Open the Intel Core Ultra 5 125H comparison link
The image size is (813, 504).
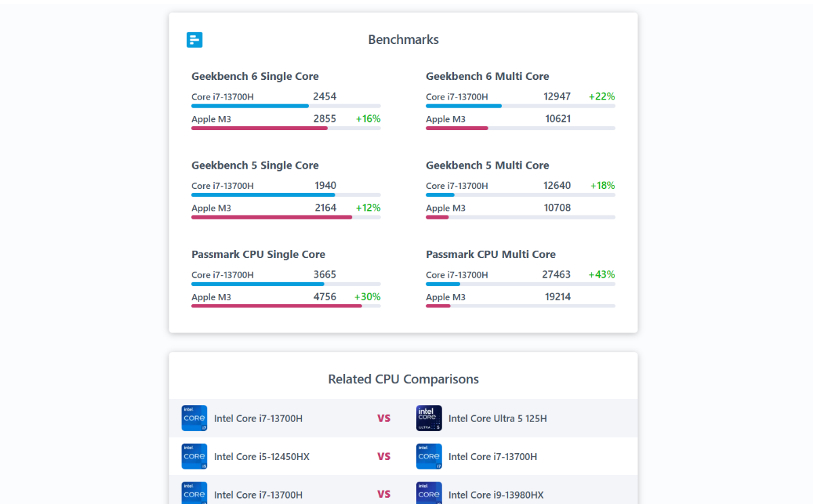click(x=497, y=419)
